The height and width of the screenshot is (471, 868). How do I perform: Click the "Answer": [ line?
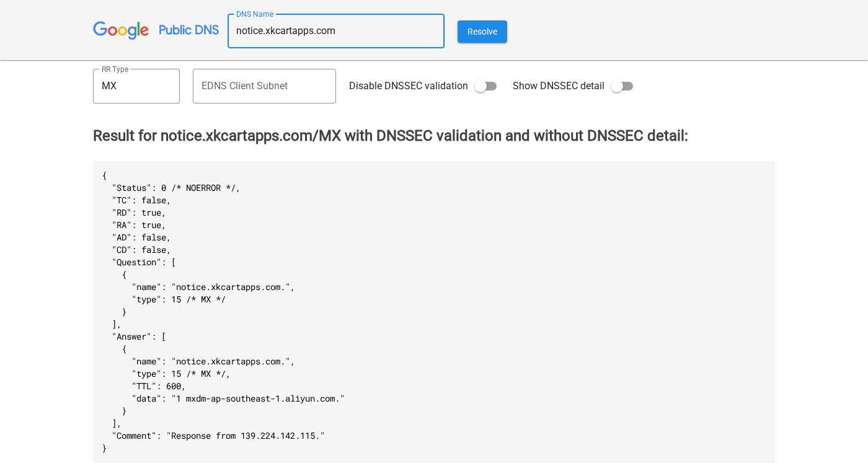(139, 337)
